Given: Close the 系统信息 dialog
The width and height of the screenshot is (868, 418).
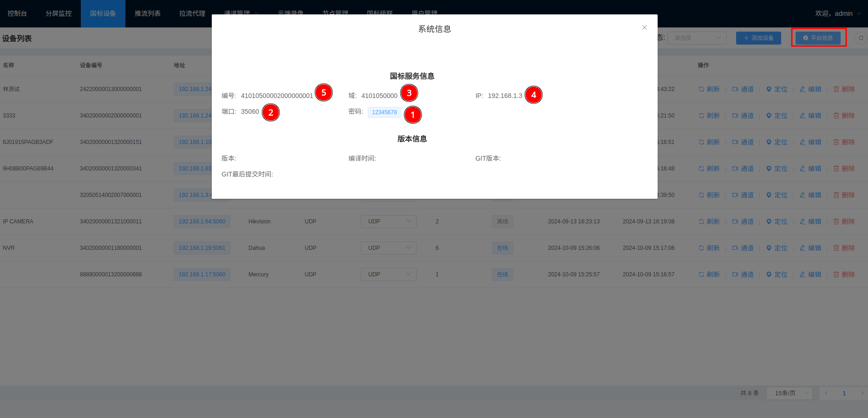Looking at the screenshot, I should (644, 28).
